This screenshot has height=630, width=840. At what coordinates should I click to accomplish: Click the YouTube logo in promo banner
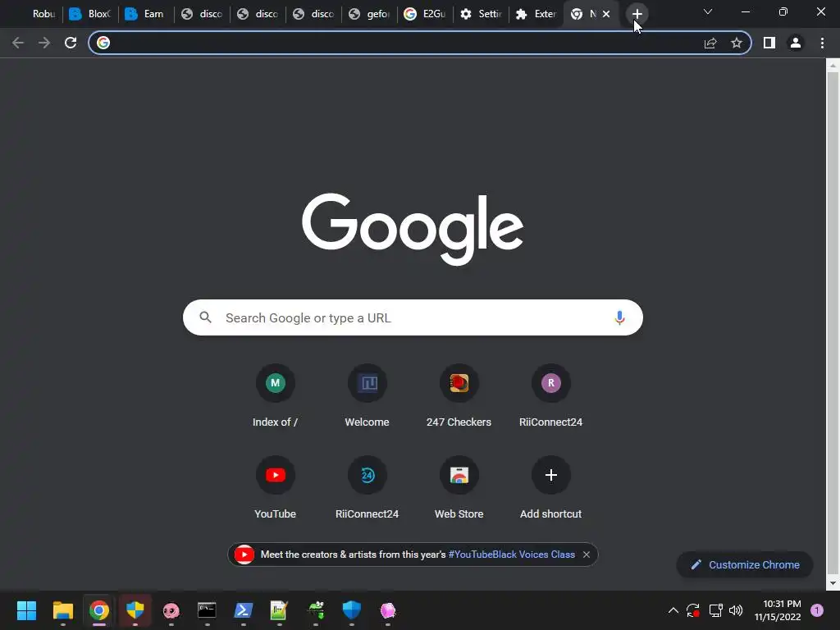244,555
